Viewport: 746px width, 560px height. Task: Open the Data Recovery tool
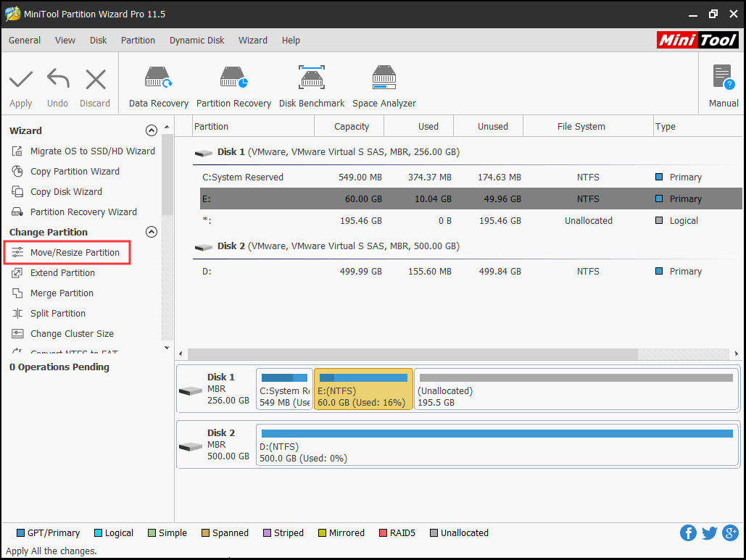coord(158,85)
